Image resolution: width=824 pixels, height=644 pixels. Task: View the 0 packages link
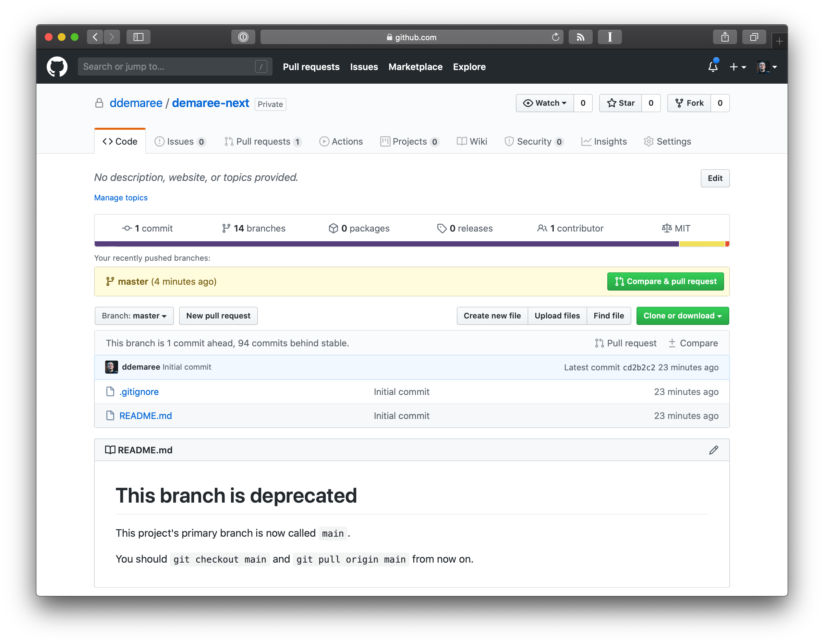coord(359,228)
